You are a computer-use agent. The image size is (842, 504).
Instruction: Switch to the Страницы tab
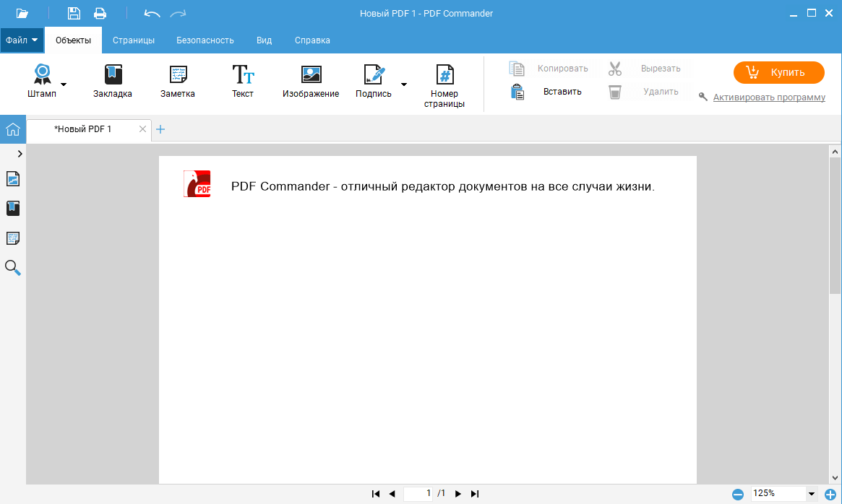pos(134,40)
